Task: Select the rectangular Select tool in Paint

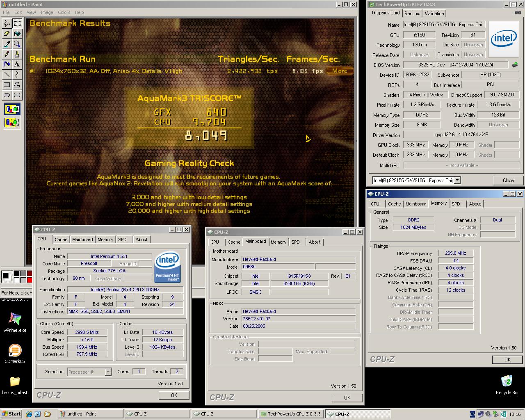Action: coord(17,23)
